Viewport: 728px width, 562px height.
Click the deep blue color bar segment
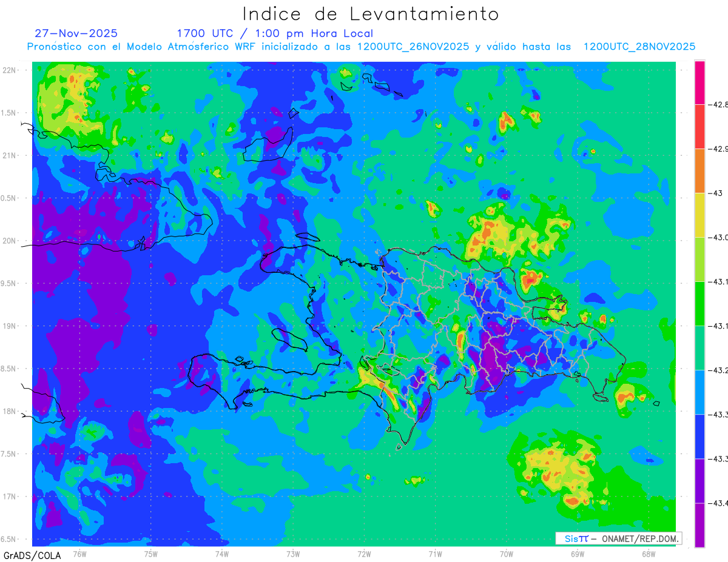coord(699,436)
